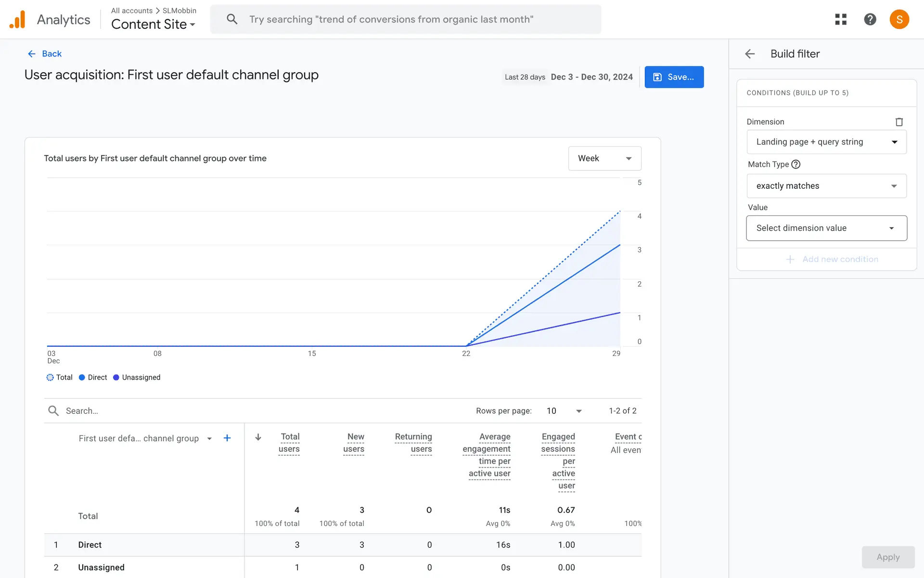Open Landing page + query string dropdown

(x=826, y=142)
